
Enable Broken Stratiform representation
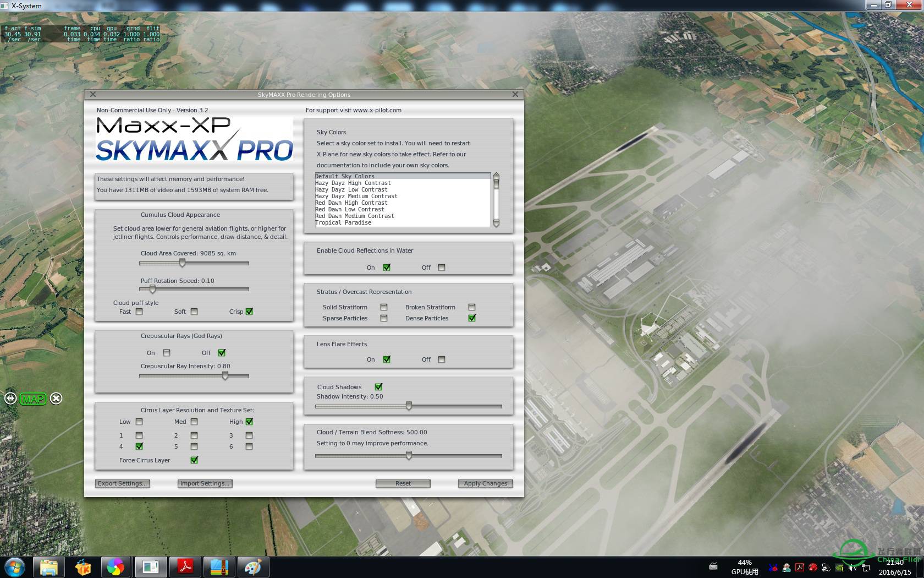click(472, 307)
